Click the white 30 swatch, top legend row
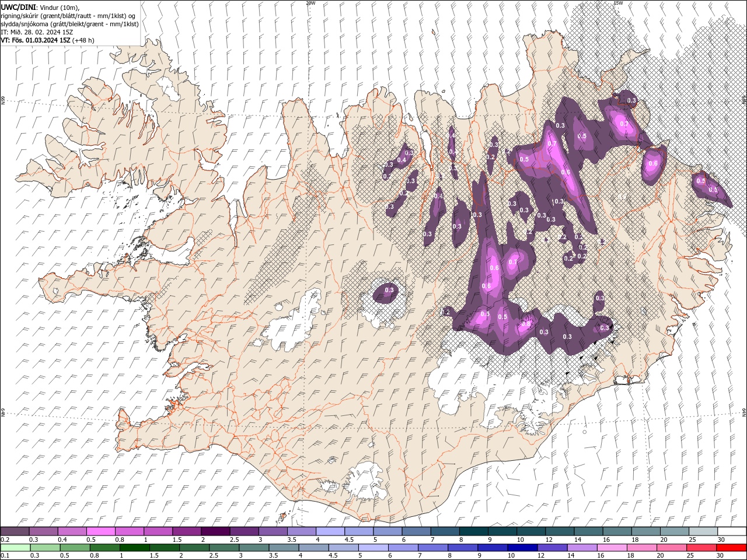Screen dimensions: 747x560 [x=732, y=531]
